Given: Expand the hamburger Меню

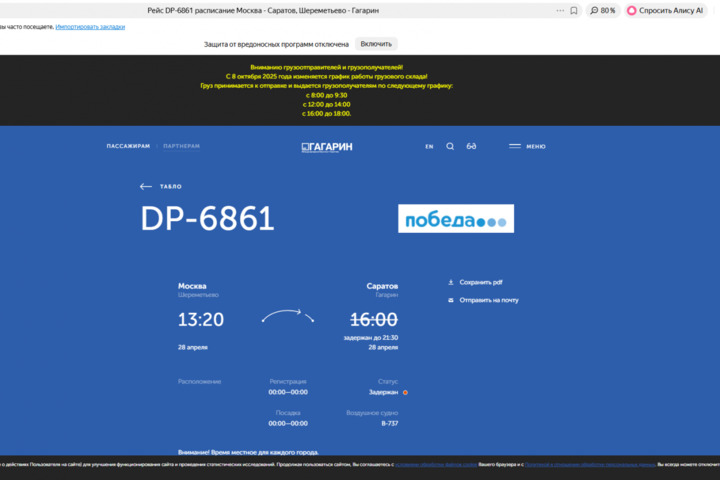Looking at the screenshot, I should 527,146.
